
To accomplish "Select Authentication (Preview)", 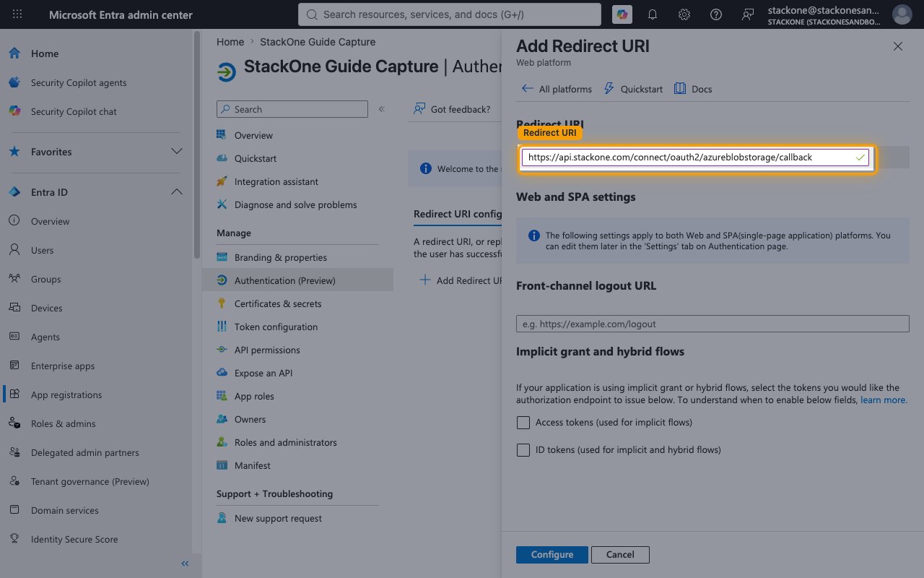I will [297, 280].
